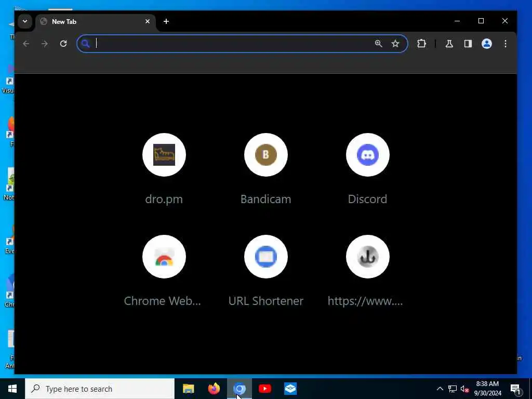Open a new tab with plus button
Image resolution: width=532 pixels, height=399 pixels.
point(166,21)
